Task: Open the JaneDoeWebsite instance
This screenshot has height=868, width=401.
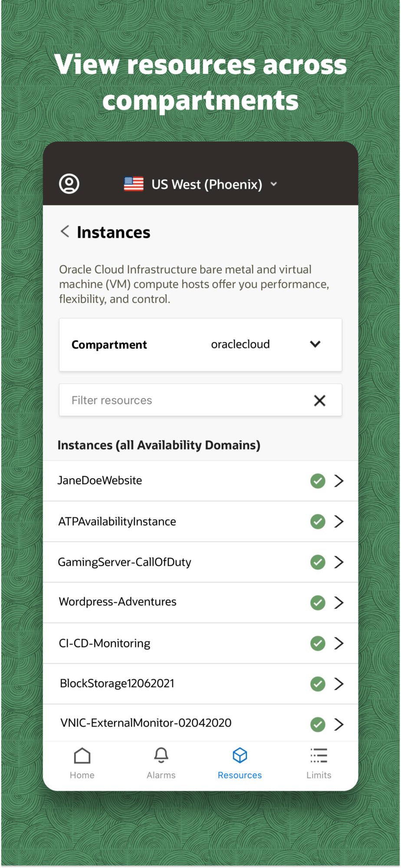Action: (x=200, y=481)
